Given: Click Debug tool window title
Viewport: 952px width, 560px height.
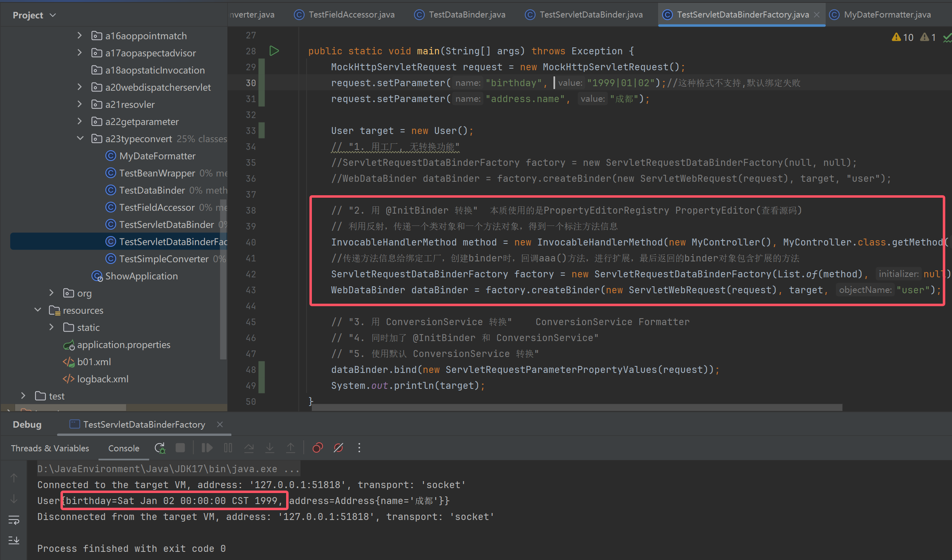Looking at the screenshot, I should [27, 424].
